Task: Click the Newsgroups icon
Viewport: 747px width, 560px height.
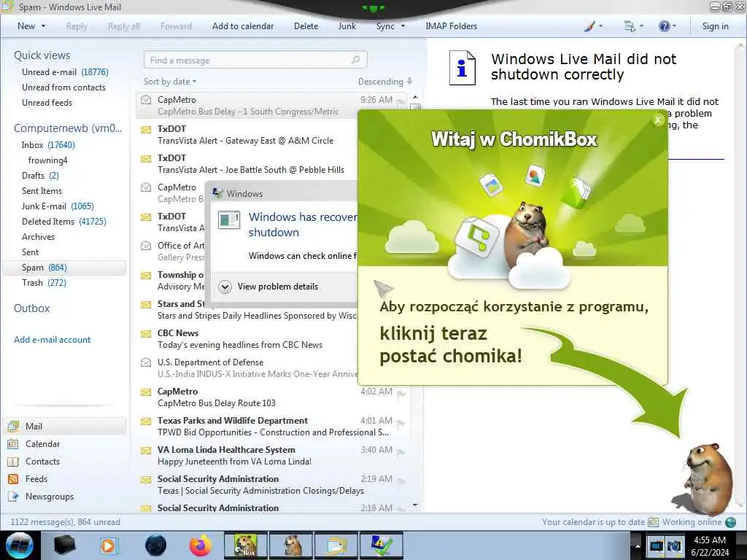Action: 13,497
